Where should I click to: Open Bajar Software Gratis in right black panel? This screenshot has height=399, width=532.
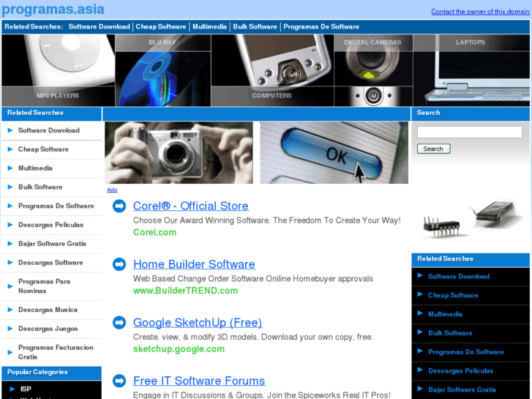coord(462,389)
